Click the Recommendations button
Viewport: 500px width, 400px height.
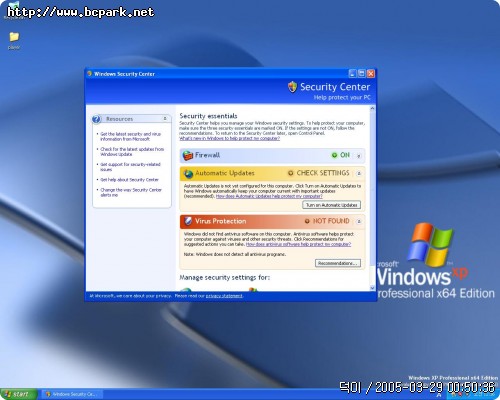(338, 263)
